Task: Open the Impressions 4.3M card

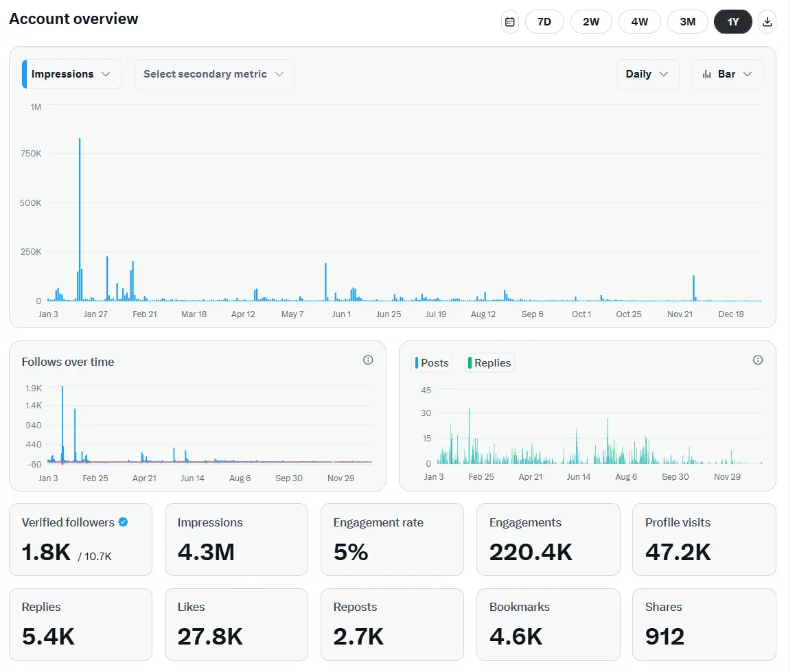Action: tap(236, 540)
